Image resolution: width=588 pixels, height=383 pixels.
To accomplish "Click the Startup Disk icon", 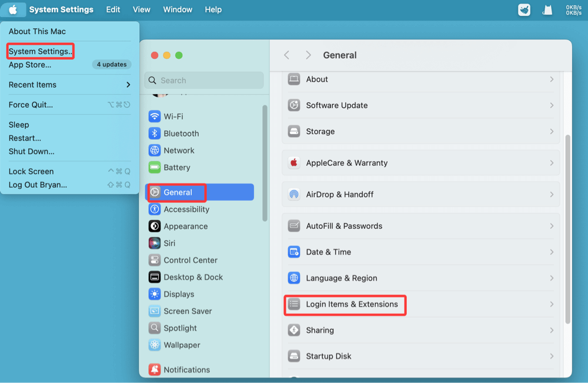I will point(294,356).
